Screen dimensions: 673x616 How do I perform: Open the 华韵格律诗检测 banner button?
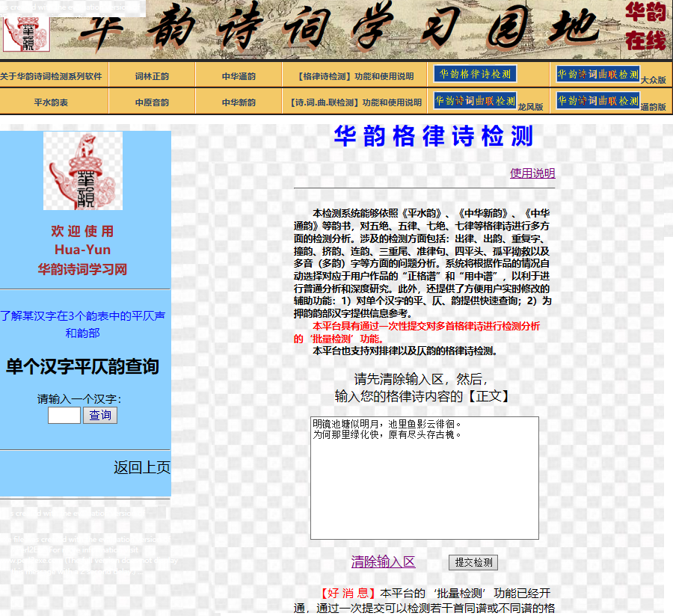tap(476, 74)
